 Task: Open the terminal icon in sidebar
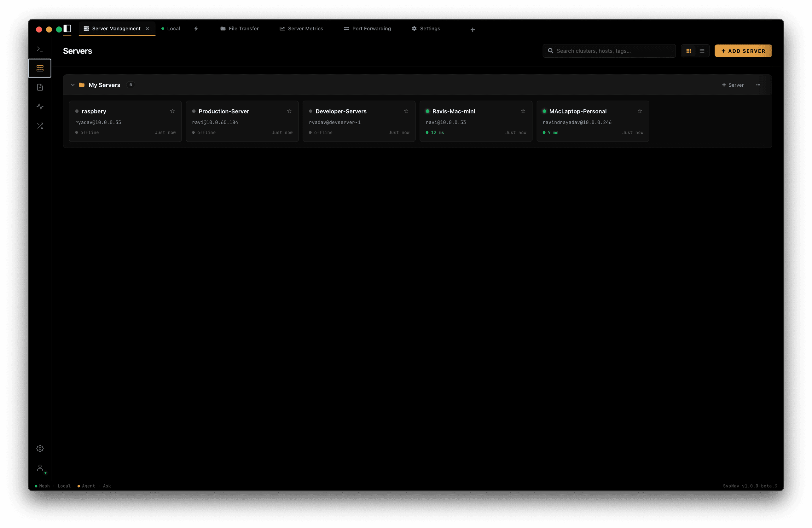[x=40, y=49]
